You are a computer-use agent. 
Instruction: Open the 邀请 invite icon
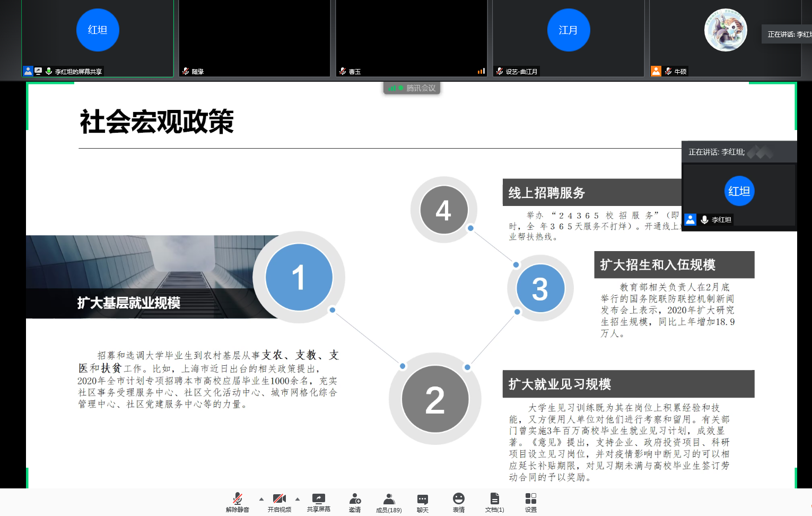(355, 502)
